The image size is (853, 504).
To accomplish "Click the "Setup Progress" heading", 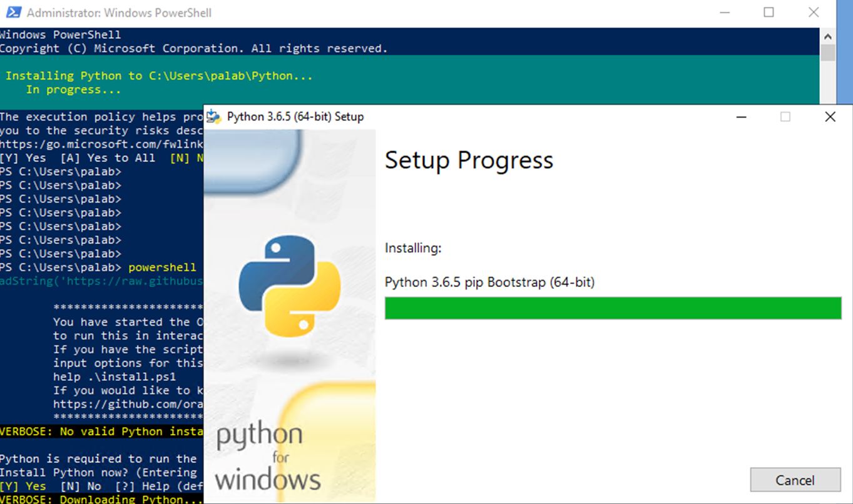I will point(469,160).
